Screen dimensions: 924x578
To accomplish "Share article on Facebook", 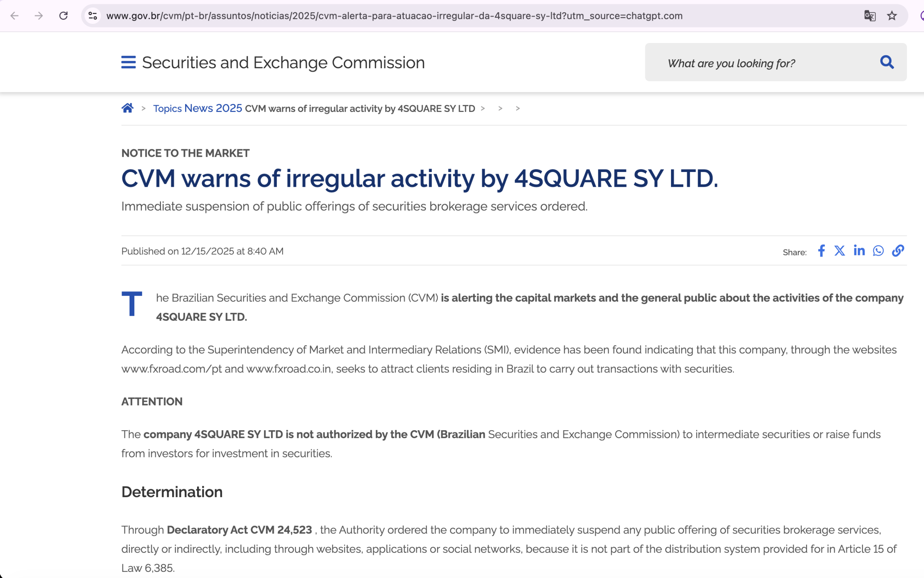I will (x=821, y=251).
